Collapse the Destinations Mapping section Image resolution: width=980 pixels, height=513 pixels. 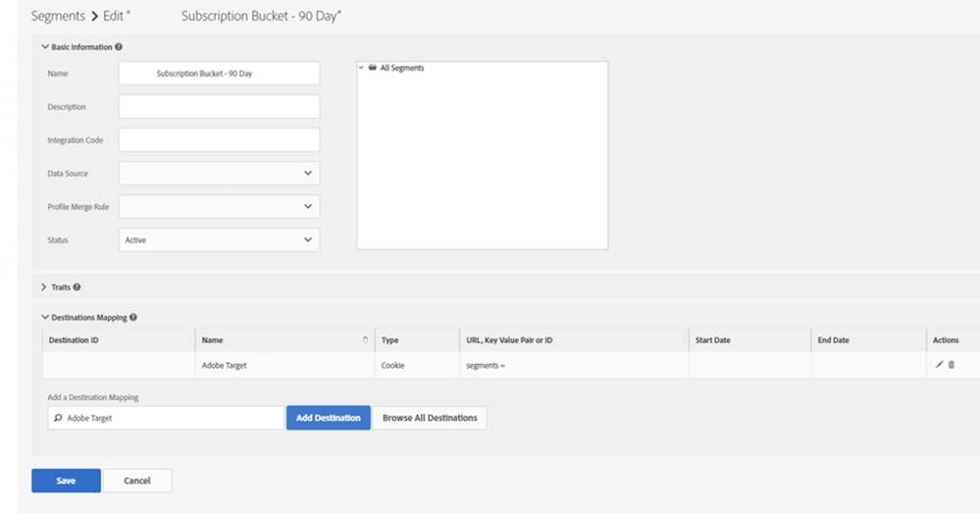click(44, 318)
